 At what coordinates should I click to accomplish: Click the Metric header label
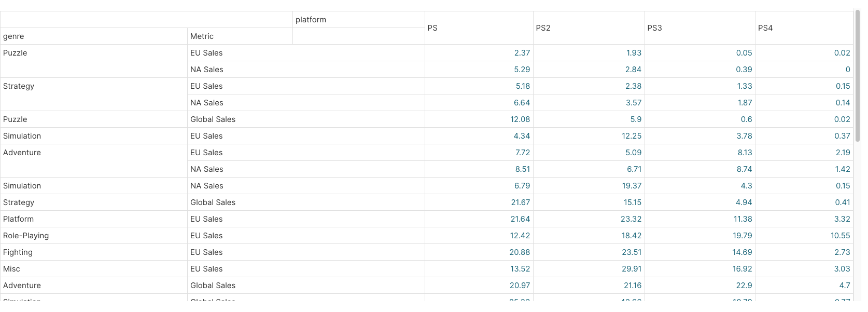(x=202, y=36)
